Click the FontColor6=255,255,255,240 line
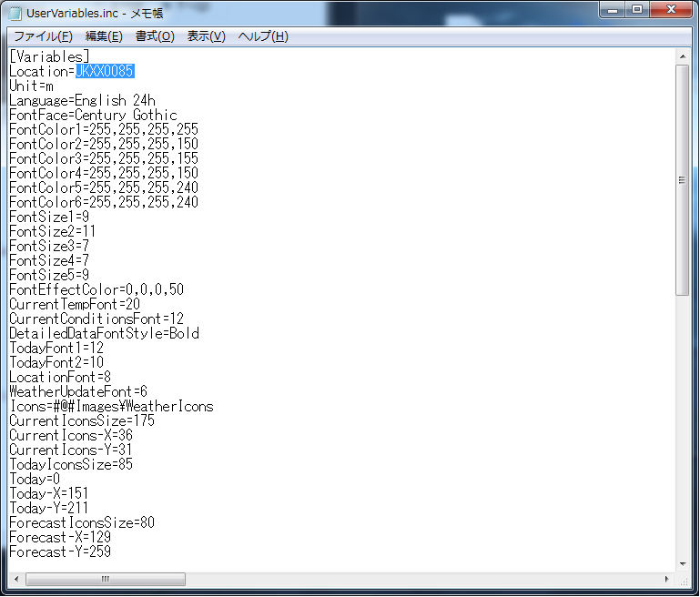This screenshot has width=700, height=597. [104, 202]
